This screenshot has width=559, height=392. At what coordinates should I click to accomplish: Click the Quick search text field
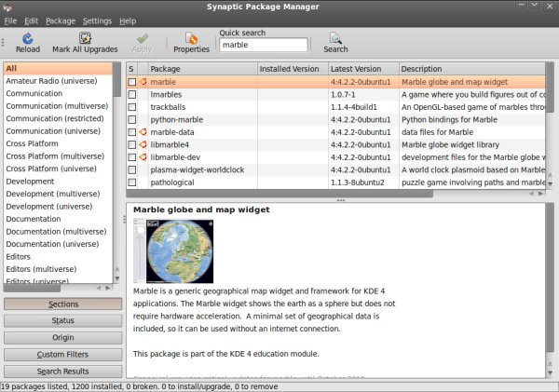pyautogui.click(x=264, y=45)
